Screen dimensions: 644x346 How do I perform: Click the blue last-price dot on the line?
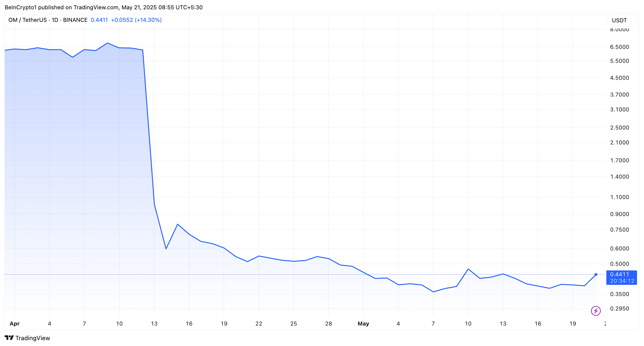pos(596,275)
